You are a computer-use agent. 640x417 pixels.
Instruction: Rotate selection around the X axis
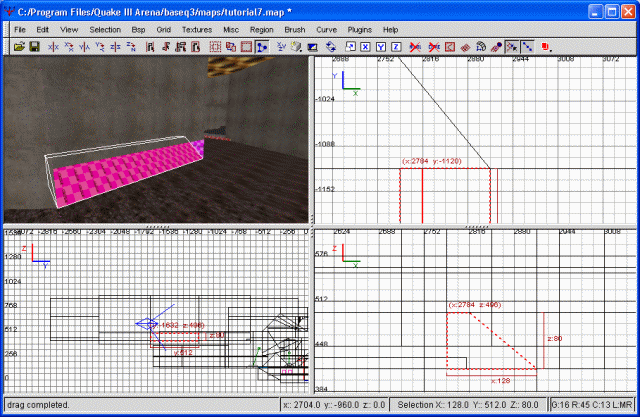69,47
